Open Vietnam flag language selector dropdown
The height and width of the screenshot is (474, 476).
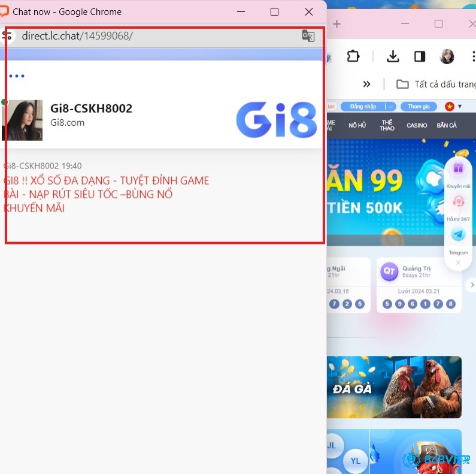pyautogui.click(x=453, y=107)
